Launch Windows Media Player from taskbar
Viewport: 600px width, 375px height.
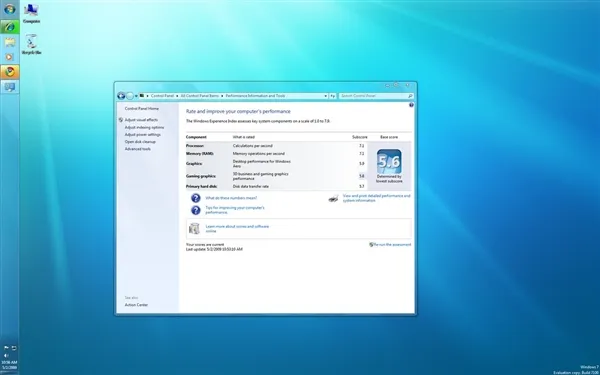pos(10,57)
